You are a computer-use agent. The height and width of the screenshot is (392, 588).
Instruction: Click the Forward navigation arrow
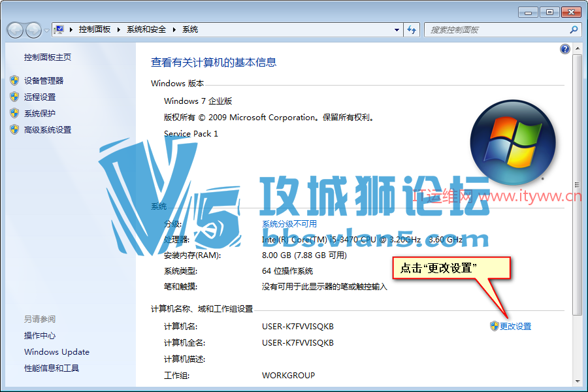(33, 30)
